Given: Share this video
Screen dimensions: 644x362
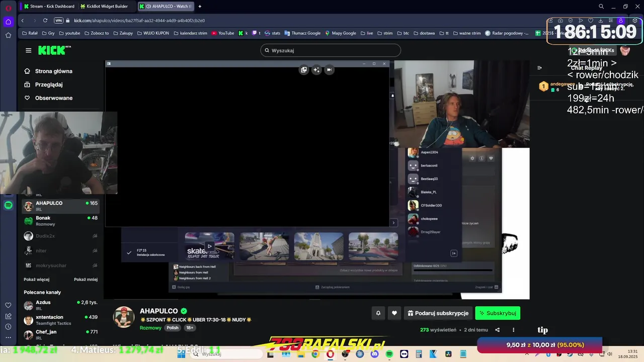Looking at the screenshot, I should 498,330.
